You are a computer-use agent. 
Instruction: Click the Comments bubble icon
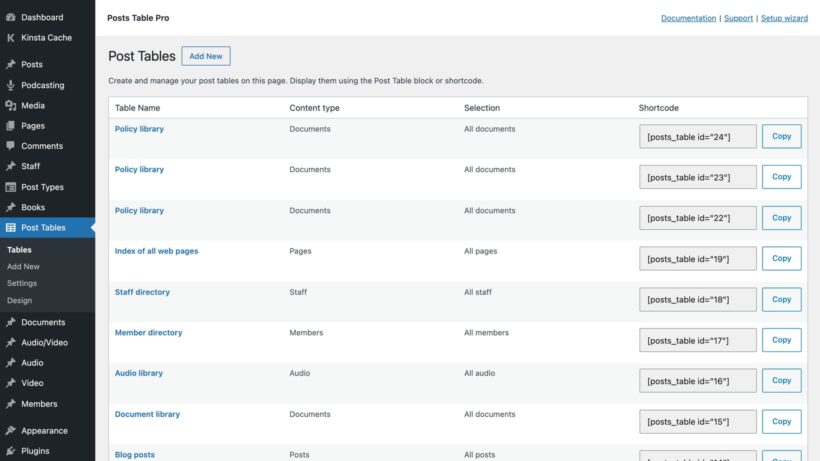point(10,146)
